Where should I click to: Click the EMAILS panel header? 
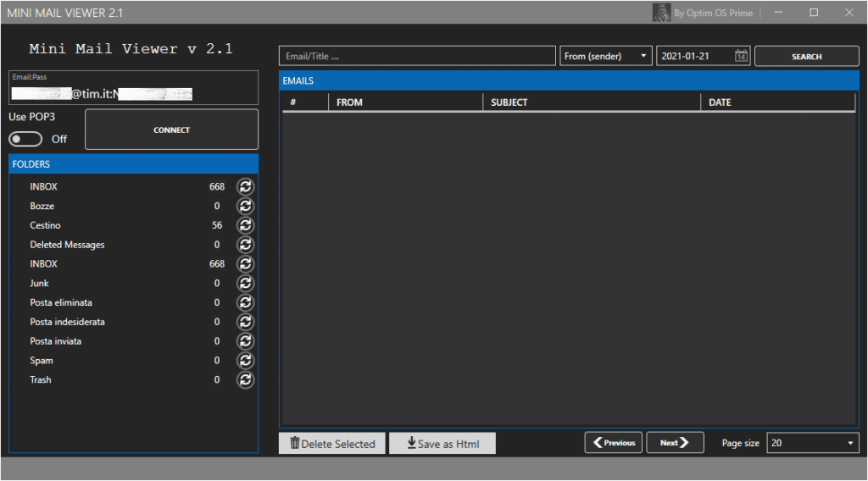(569, 80)
